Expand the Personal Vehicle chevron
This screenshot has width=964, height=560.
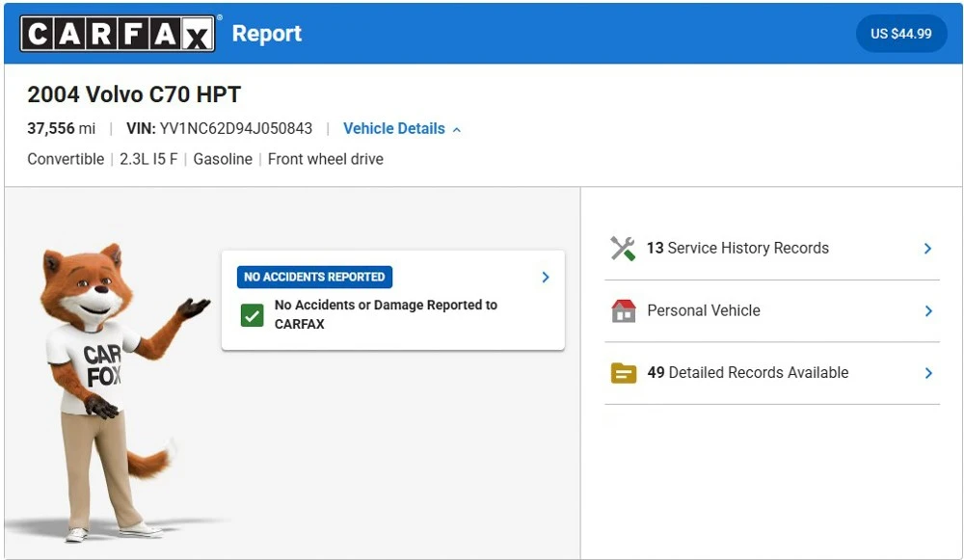(x=928, y=311)
